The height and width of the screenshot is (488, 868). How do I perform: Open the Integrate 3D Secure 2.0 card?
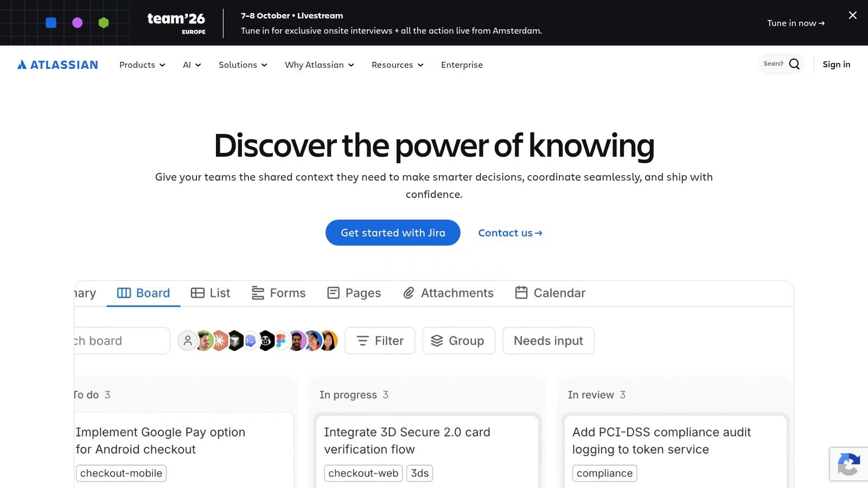[x=427, y=451]
